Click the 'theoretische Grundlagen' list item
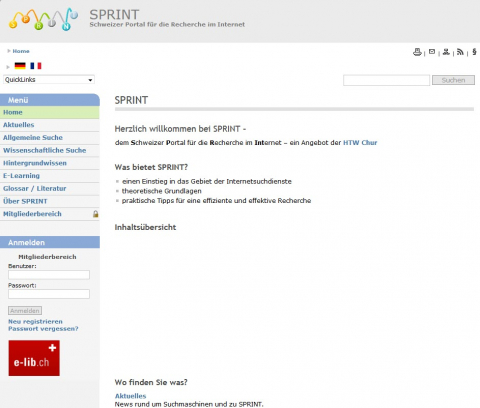Viewport: 480px width, 408px height. (x=162, y=191)
